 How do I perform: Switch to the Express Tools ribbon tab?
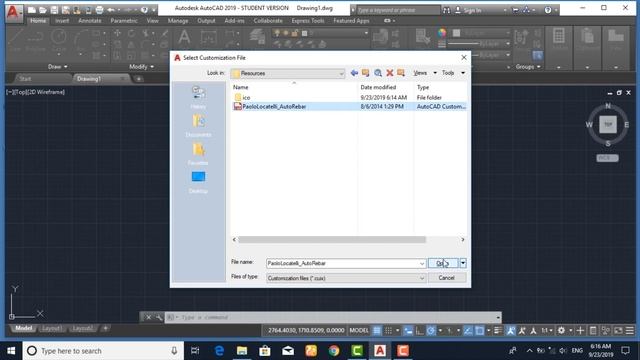pos(308,20)
